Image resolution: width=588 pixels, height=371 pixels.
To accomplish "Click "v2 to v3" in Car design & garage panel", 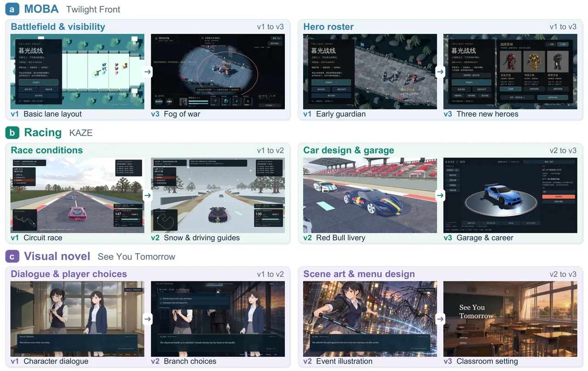I will coord(563,151).
